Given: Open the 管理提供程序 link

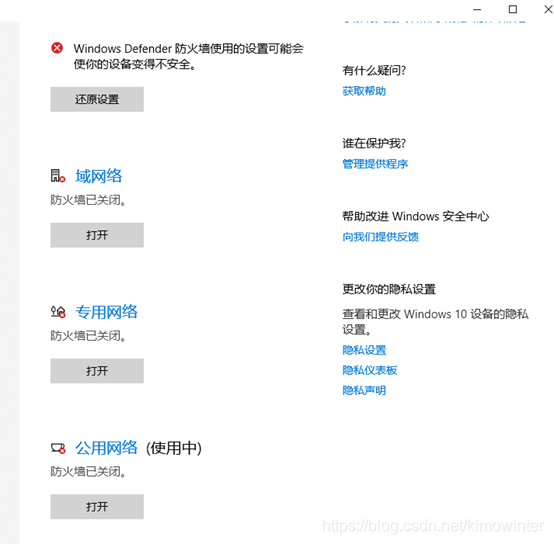Looking at the screenshot, I should 375,164.
